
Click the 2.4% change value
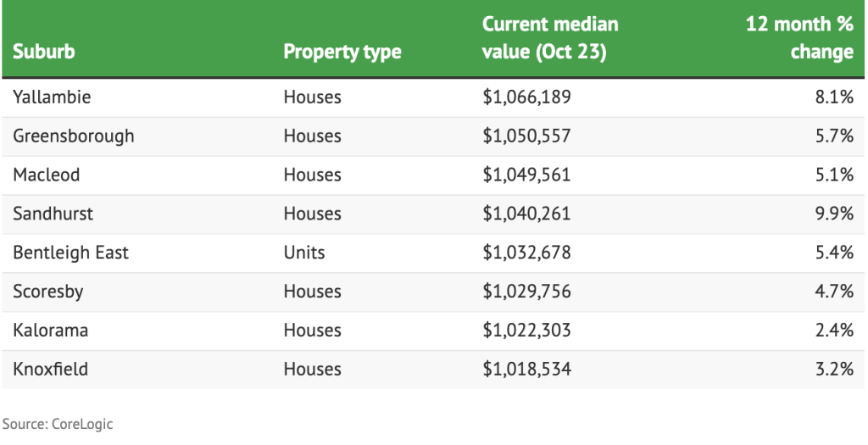(x=833, y=331)
